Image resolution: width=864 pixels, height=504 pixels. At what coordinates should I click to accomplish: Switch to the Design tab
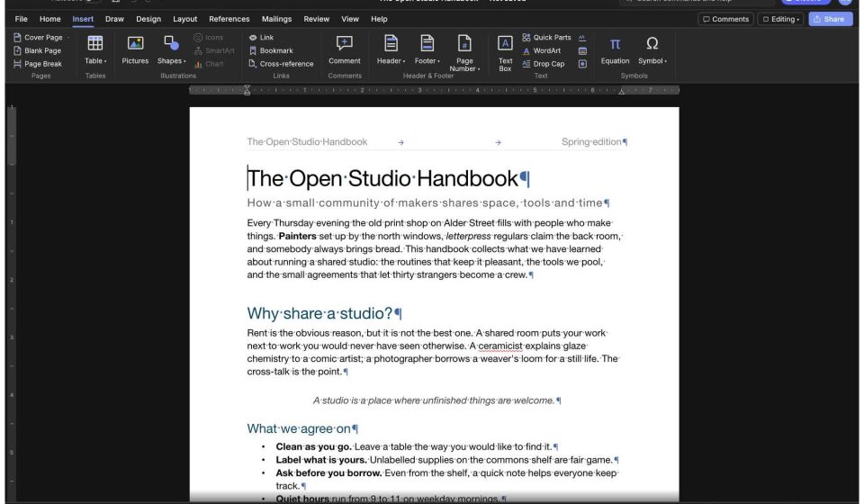148,19
